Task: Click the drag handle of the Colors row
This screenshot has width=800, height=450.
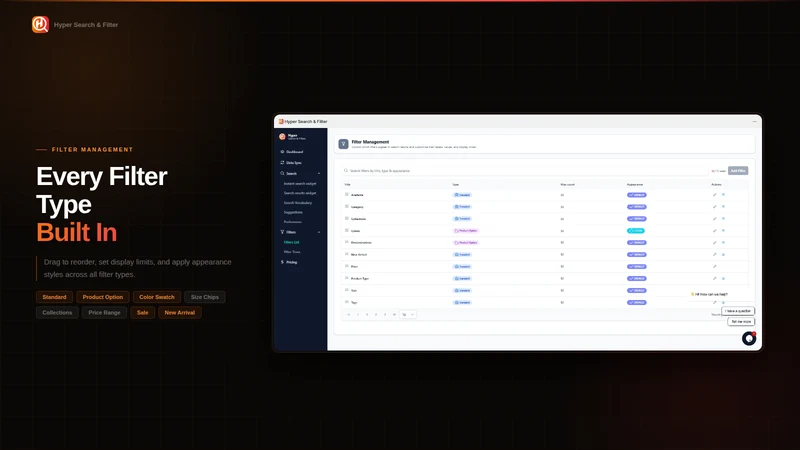Action: click(x=346, y=231)
